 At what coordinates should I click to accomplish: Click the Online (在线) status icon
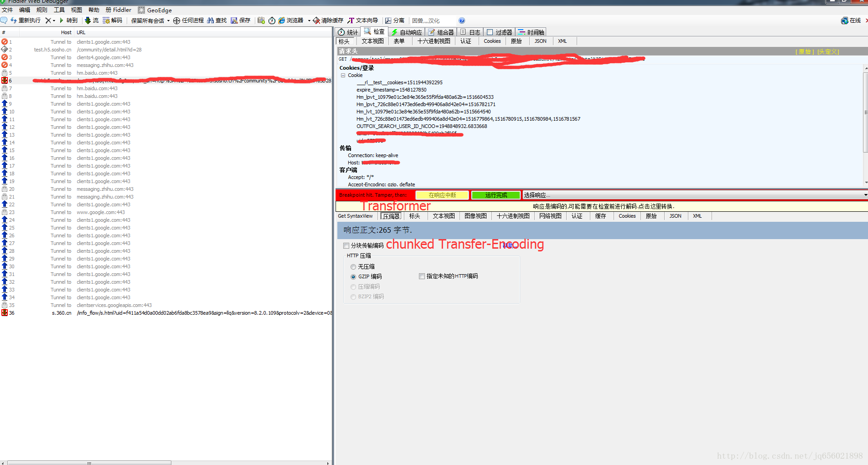point(844,20)
